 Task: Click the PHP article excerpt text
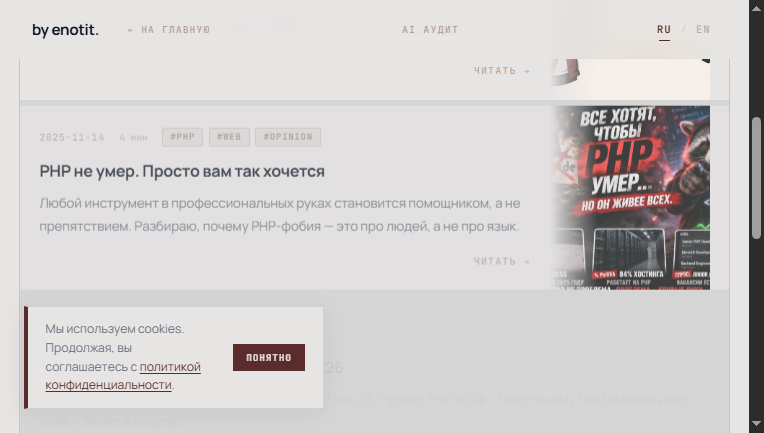pyautogui.click(x=280, y=215)
